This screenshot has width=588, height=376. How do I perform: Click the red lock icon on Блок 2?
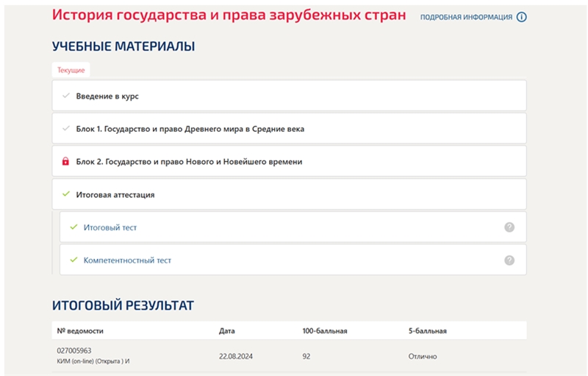65,161
